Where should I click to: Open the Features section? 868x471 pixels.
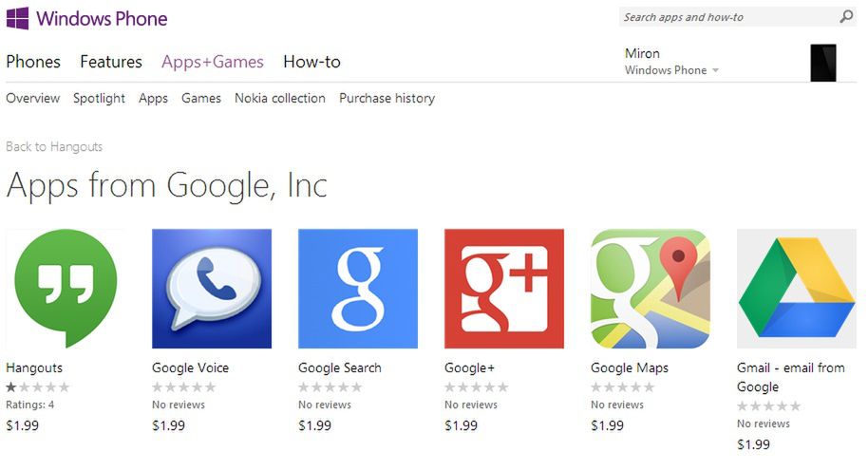tap(111, 62)
